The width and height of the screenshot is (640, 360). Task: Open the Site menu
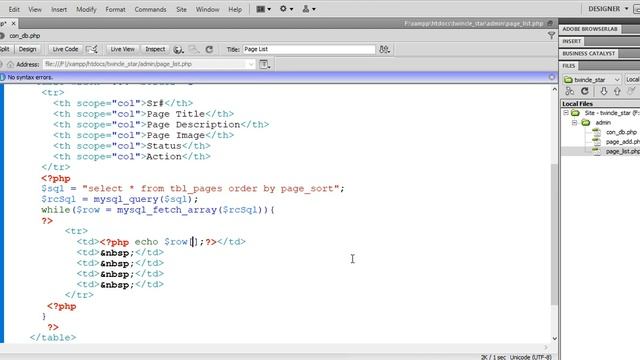(x=181, y=9)
